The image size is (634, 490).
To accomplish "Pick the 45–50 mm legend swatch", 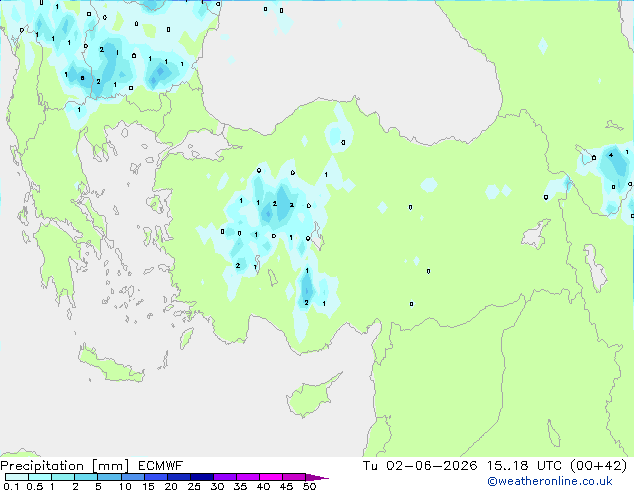I will click(x=294, y=477).
